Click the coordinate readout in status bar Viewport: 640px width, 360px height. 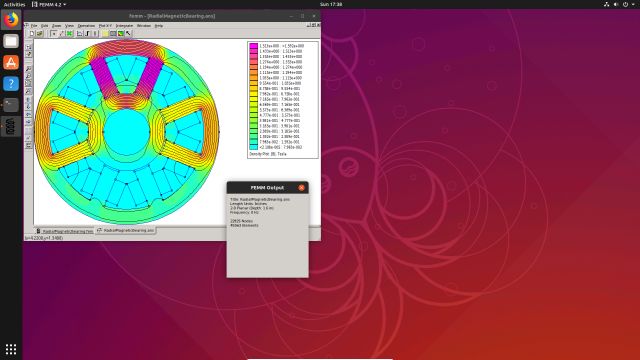pyautogui.click(x=44, y=238)
